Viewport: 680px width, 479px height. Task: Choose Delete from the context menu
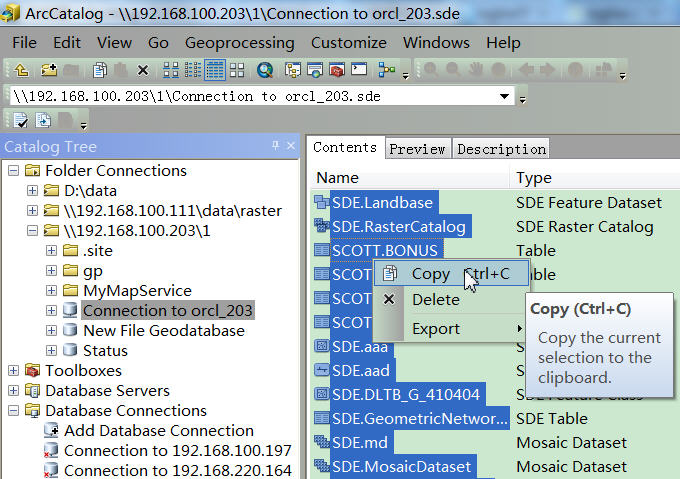click(450, 300)
